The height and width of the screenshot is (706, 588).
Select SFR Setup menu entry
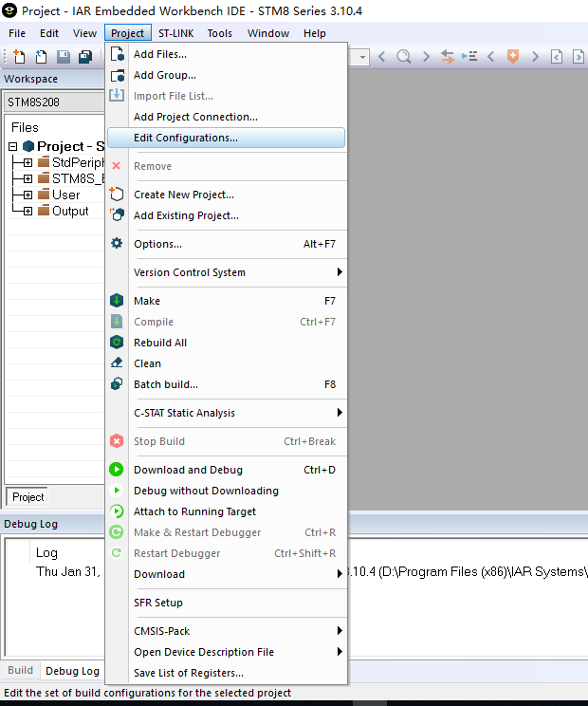(x=227, y=603)
